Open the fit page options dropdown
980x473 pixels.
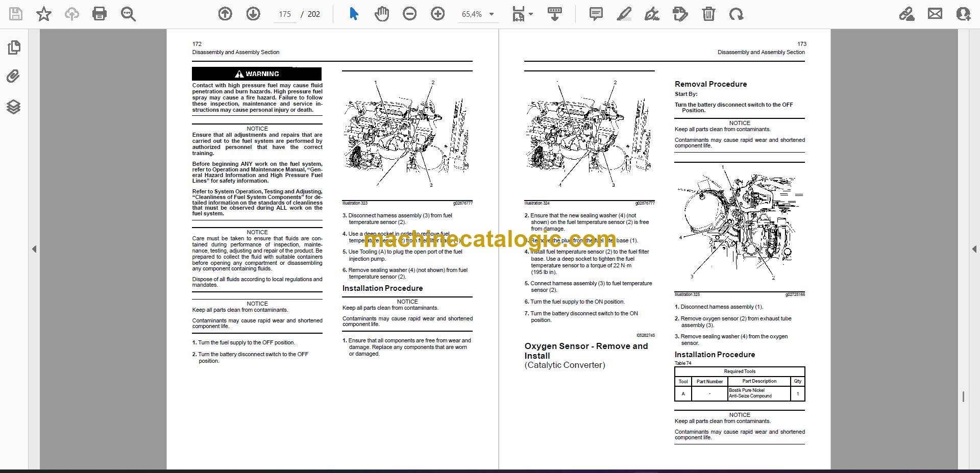pyautogui.click(x=522, y=14)
